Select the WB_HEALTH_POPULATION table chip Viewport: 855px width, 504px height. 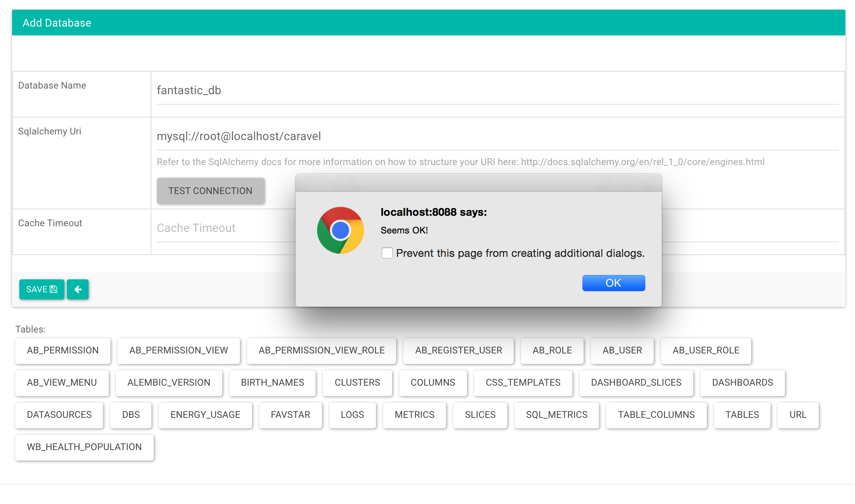[x=85, y=447]
